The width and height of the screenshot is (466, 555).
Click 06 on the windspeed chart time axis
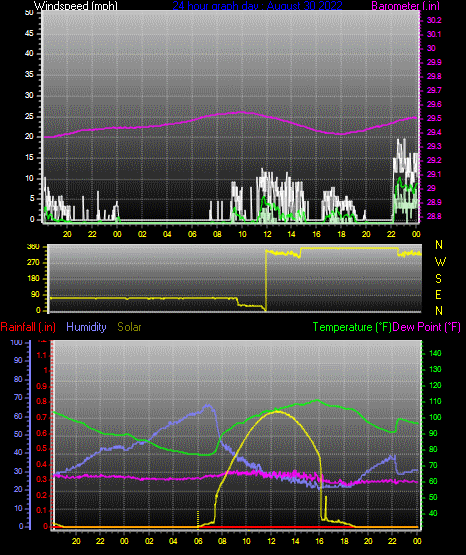coord(192,234)
